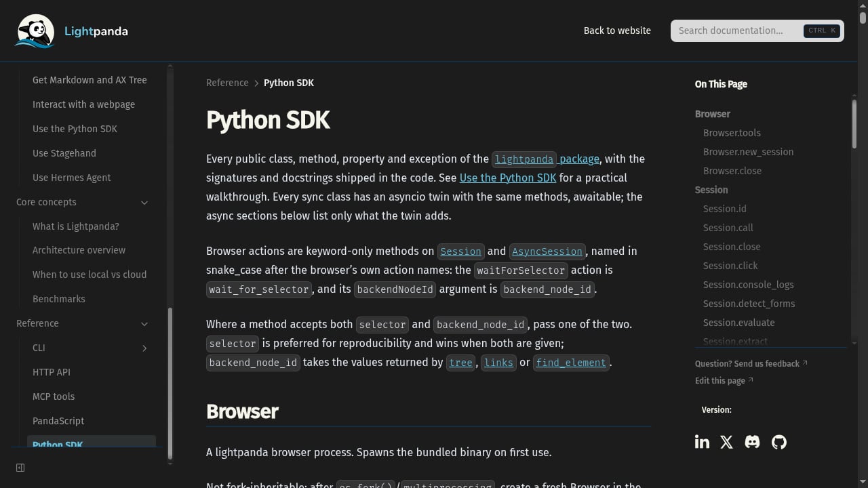Viewport: 868px width, 488px height.
Task: Open Lightpanda LinkedIn page icon
Action: point(702,442)
